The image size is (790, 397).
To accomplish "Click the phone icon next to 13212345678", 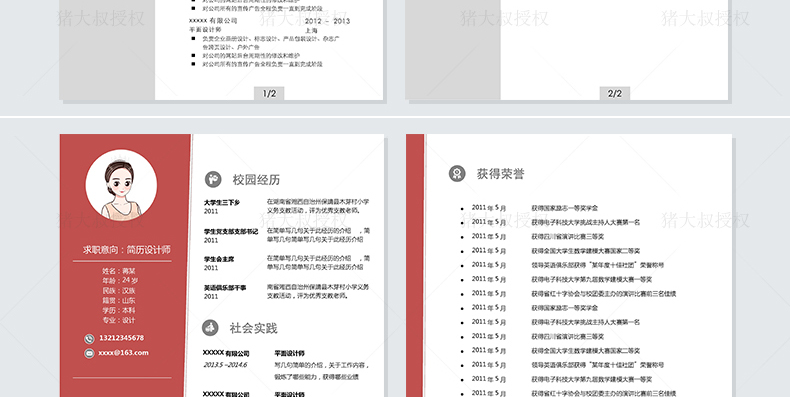I will point(89,339).
